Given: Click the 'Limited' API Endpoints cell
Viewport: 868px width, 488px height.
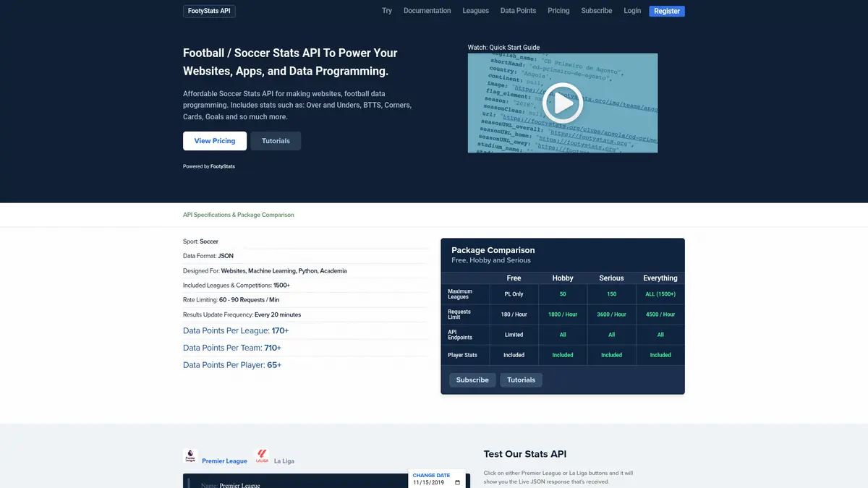Looking at the screenshot, I should (514, 335).
